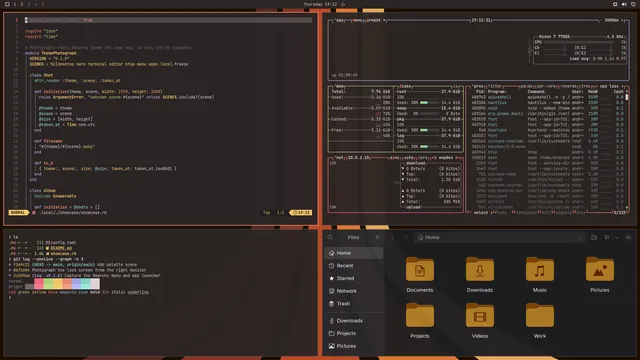Open view options dropdown arrow in Files
This screenshot has height=360, width=640.
[617, 237]
